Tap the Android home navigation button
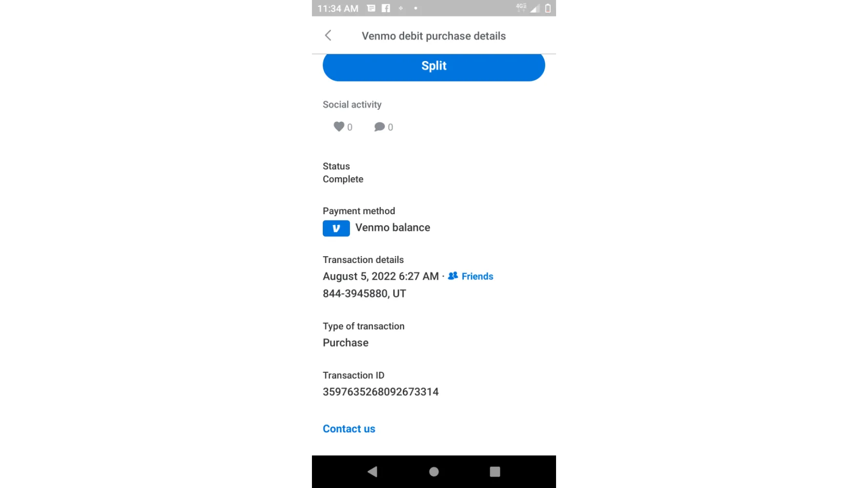The image size is (868, 488). click(x=434, y=471)
